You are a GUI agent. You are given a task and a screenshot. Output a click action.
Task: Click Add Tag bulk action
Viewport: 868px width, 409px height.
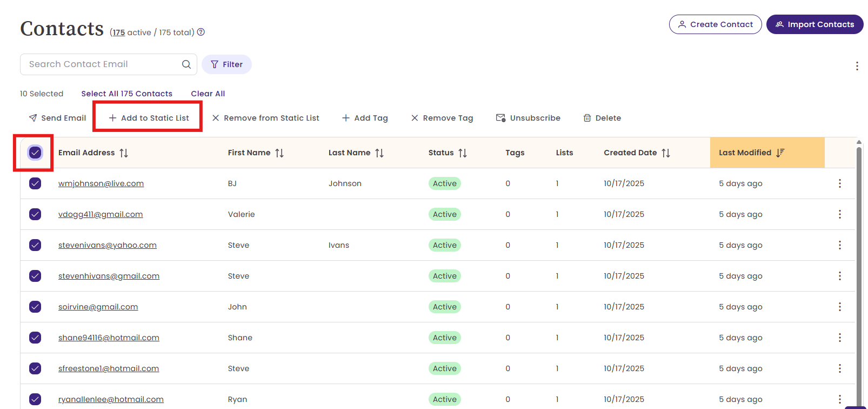[x=365, y=118]
